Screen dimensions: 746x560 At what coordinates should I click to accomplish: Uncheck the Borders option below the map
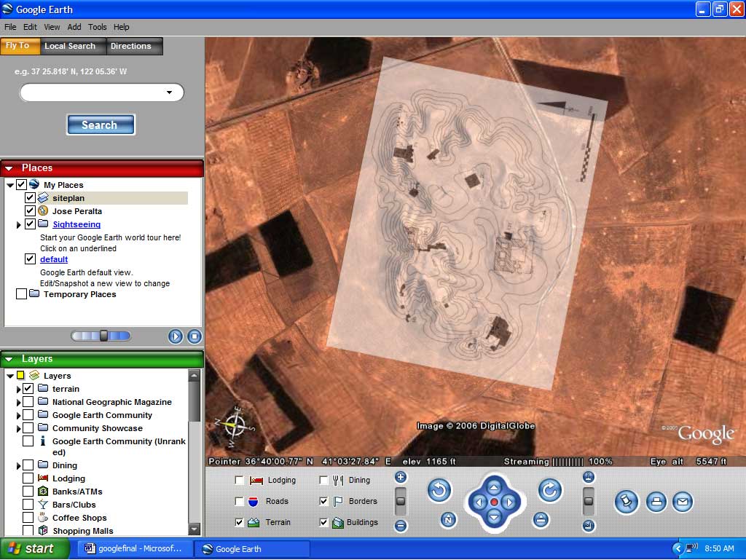point(323,501)
